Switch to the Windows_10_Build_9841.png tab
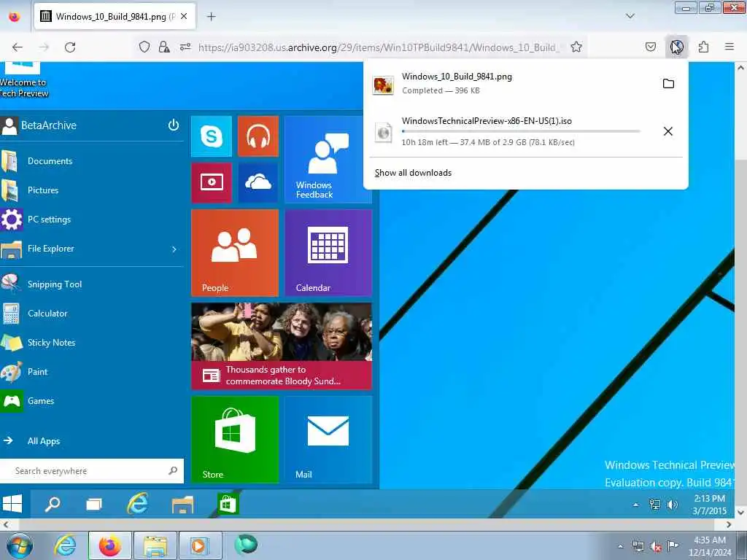Viewport: 747px width, 560px height. point(115,17)
